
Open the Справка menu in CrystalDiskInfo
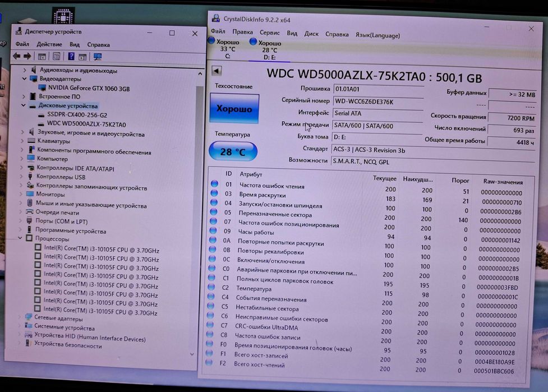click(x=337, y=34)
